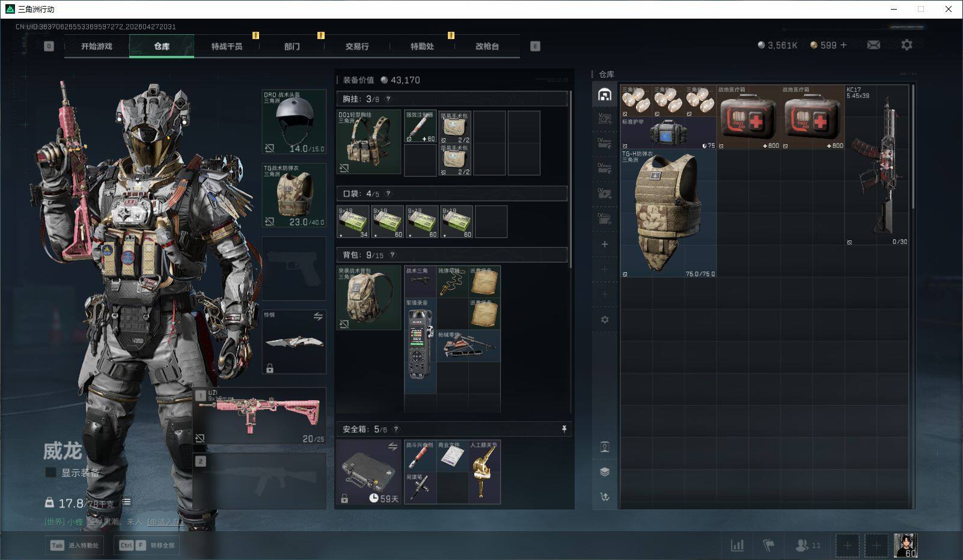
Task: Switch to the 仓库 tab
Action: [162, 46]
